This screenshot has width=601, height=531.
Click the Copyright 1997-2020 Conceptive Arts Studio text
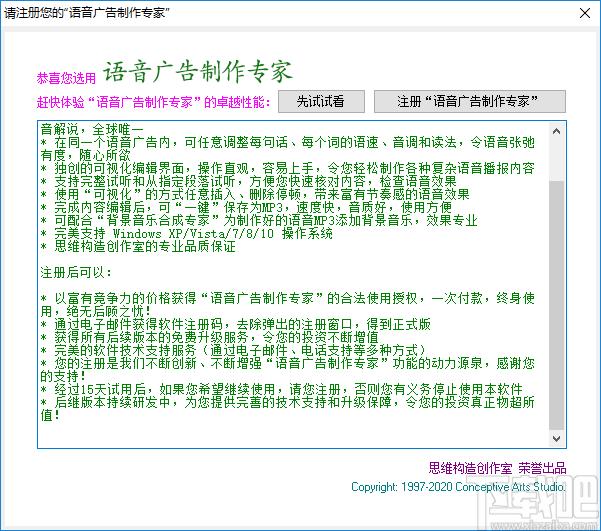458,487
